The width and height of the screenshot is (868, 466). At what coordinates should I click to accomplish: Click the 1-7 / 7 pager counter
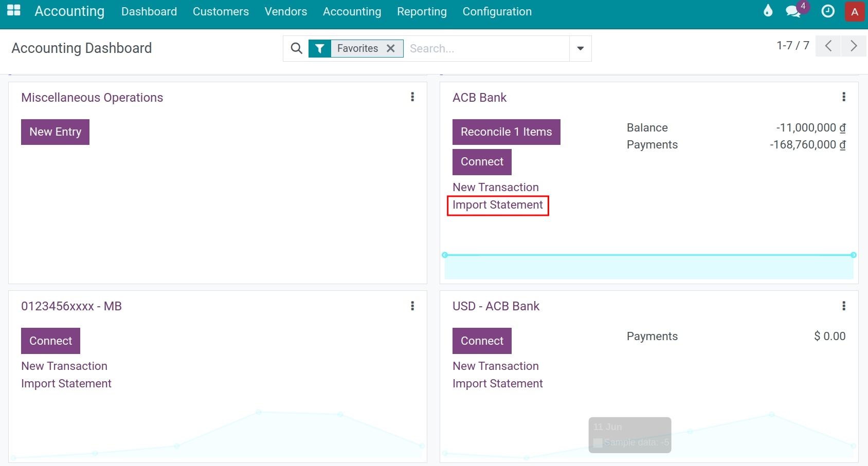[792, 46]
